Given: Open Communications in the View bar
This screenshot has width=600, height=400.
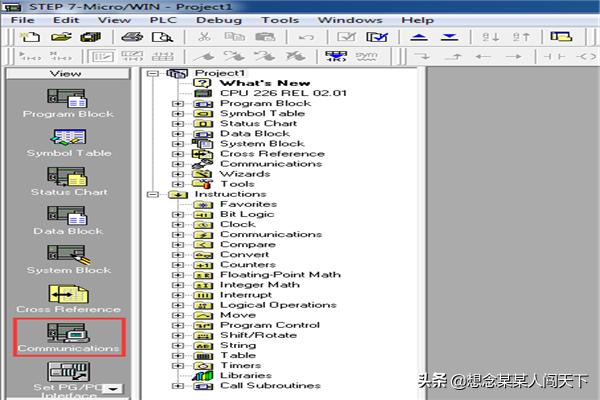Looking at the screenshot, I should 68,338.
